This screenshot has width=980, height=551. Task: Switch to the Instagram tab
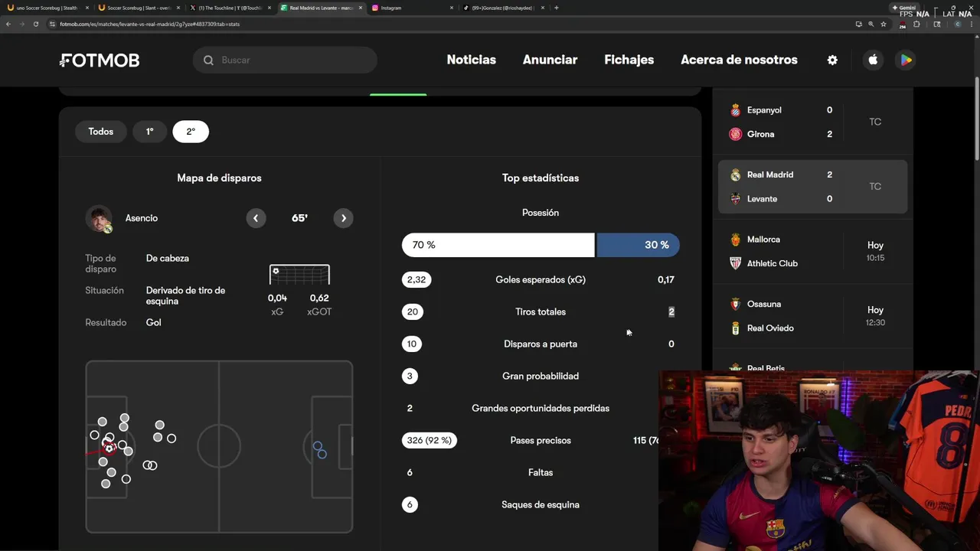412,8
